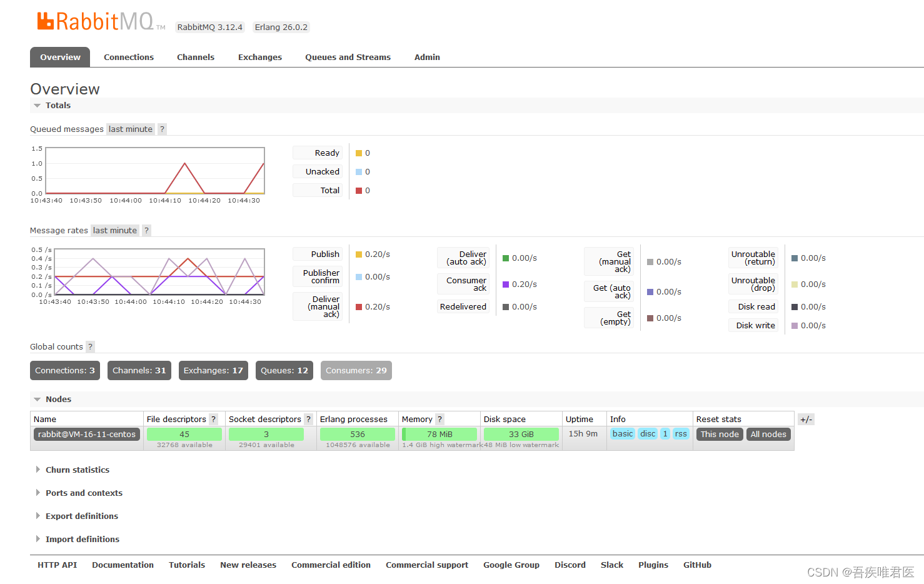Expand Churn statistics section
Viewport: 924px width, 584px height.
pyautogui.click(x=77, y=470)
